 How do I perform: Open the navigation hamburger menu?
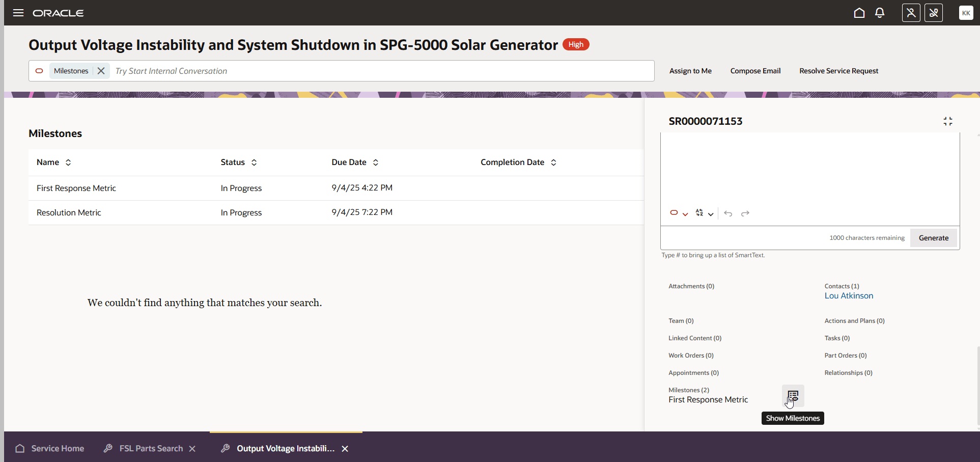tap(18, 13)
